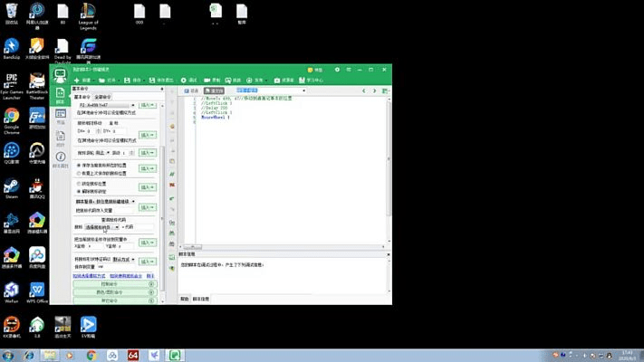Click the 保存 (Save) toolbar icon

[x=133, y=80]
